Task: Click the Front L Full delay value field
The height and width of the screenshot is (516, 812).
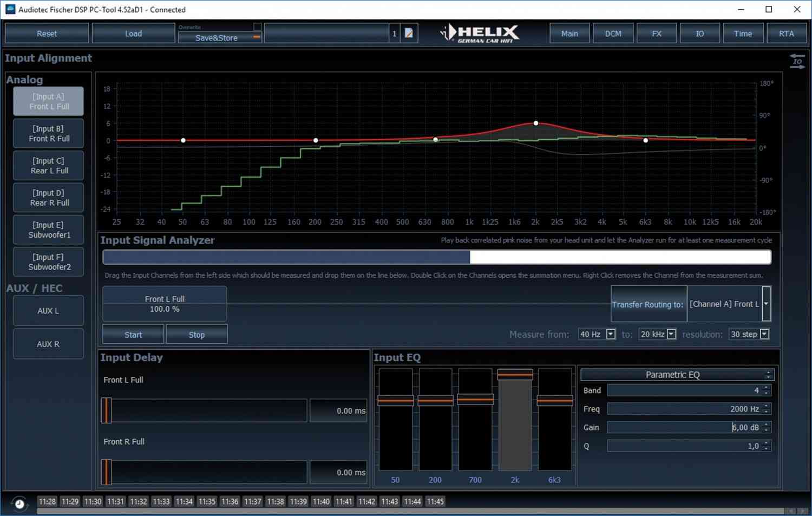Action: pos(338,411)
